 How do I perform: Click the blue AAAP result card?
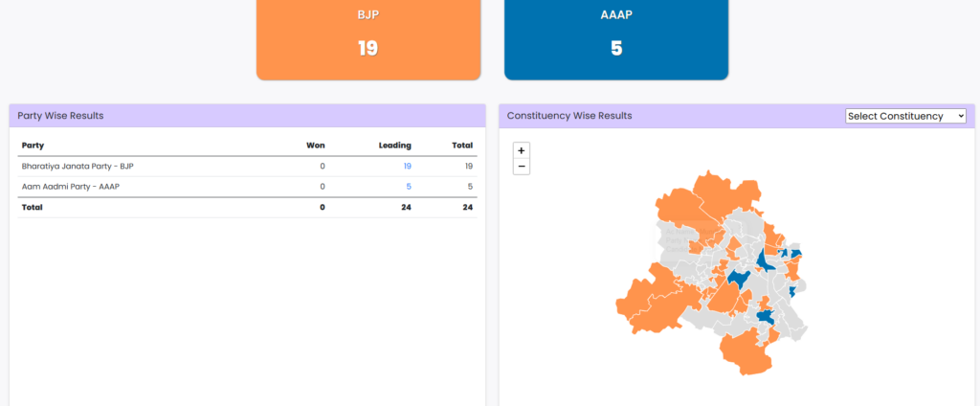point(616,39)
